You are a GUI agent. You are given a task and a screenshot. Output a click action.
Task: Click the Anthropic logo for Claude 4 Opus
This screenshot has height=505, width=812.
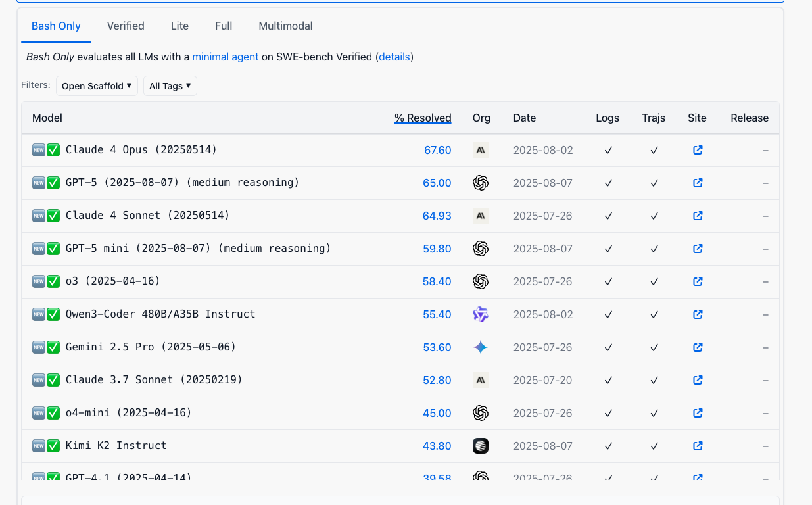[480, 150]
